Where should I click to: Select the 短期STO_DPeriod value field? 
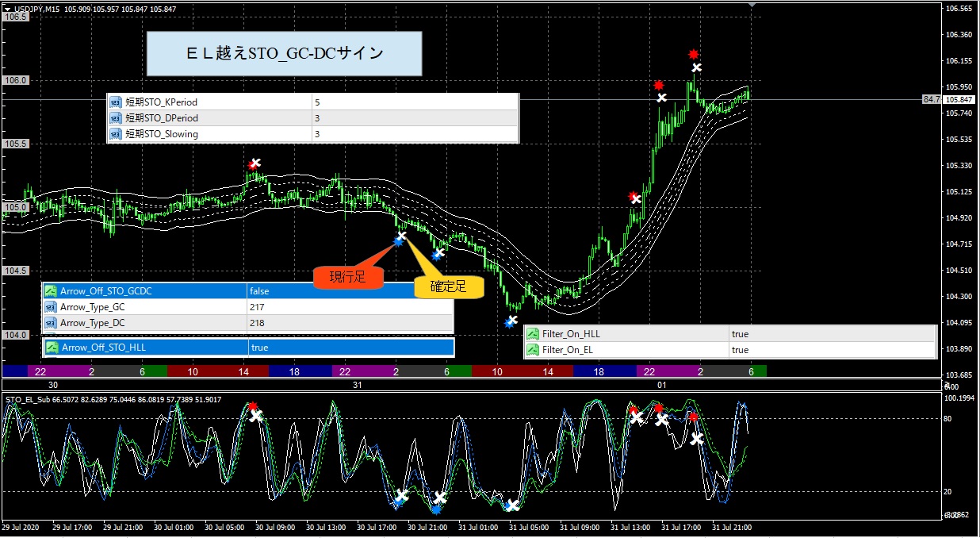(415, 118)
